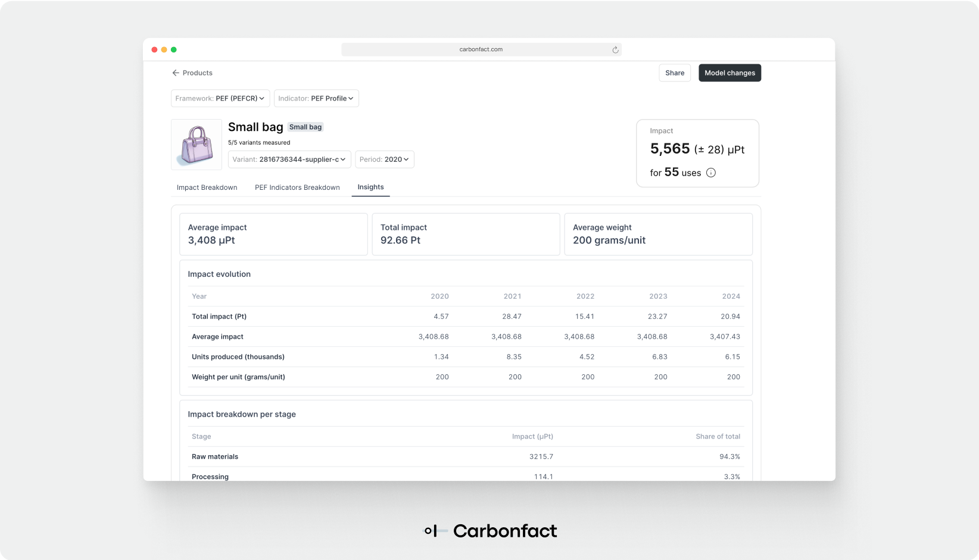Click the Model changes button
Image resolution: width=979 pixels, height=560 pixels.
pos(729,73)
